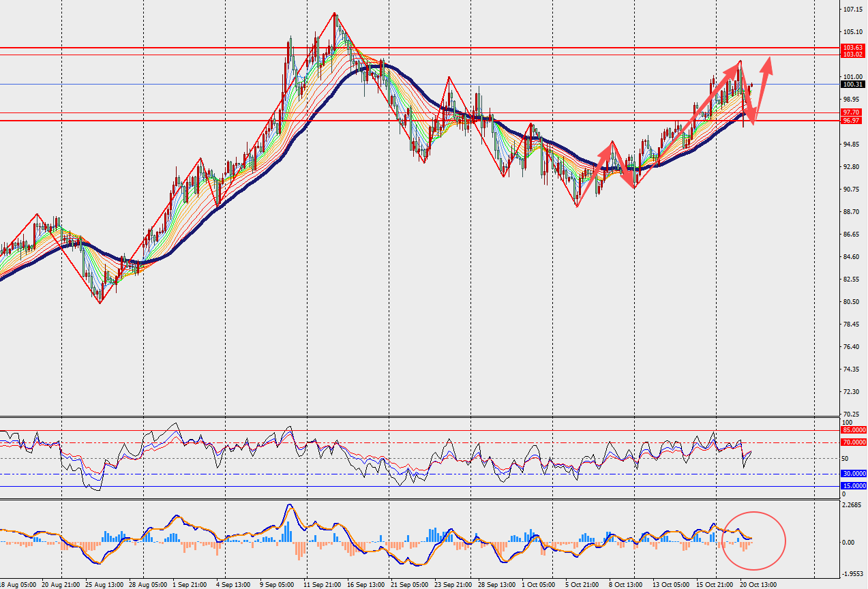
Task: Click the 20 Oct 13:00 date label
Action: pos(760,584)
